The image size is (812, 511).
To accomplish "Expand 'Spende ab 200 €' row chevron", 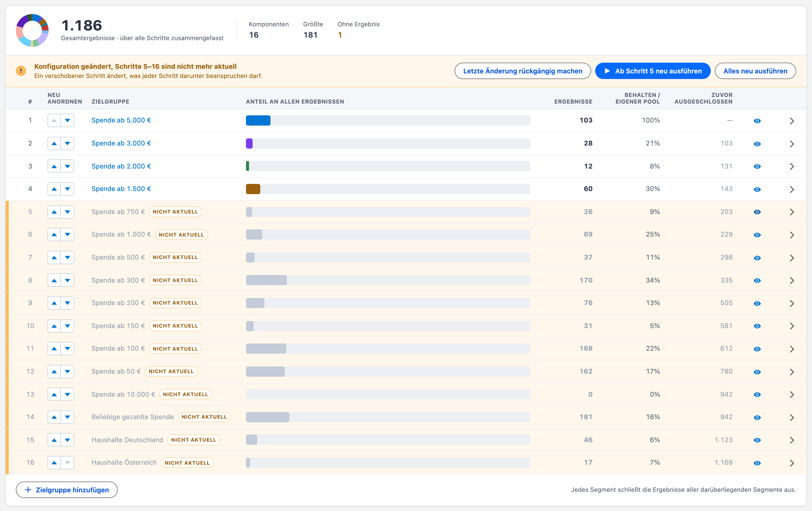I will [x=792, y=303].
